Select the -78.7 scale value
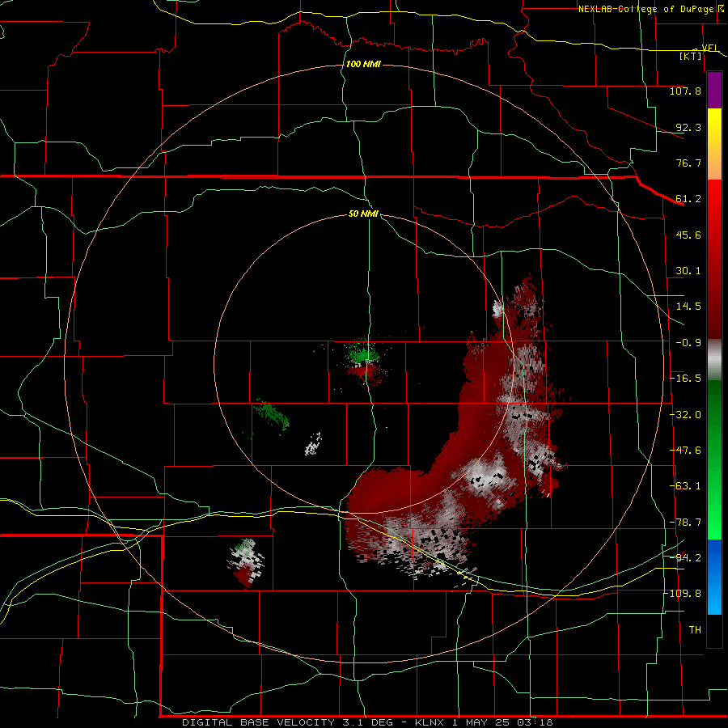 [685, 523]
